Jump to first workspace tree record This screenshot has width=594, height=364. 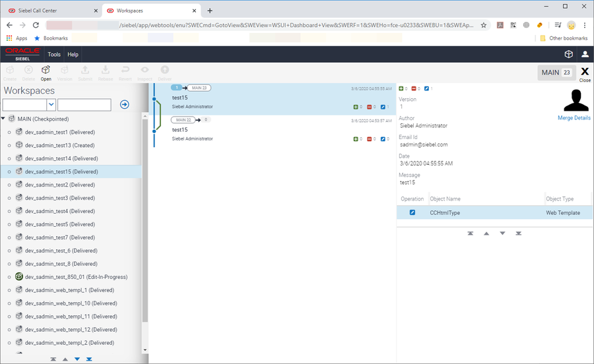click(x=53, y=359)
